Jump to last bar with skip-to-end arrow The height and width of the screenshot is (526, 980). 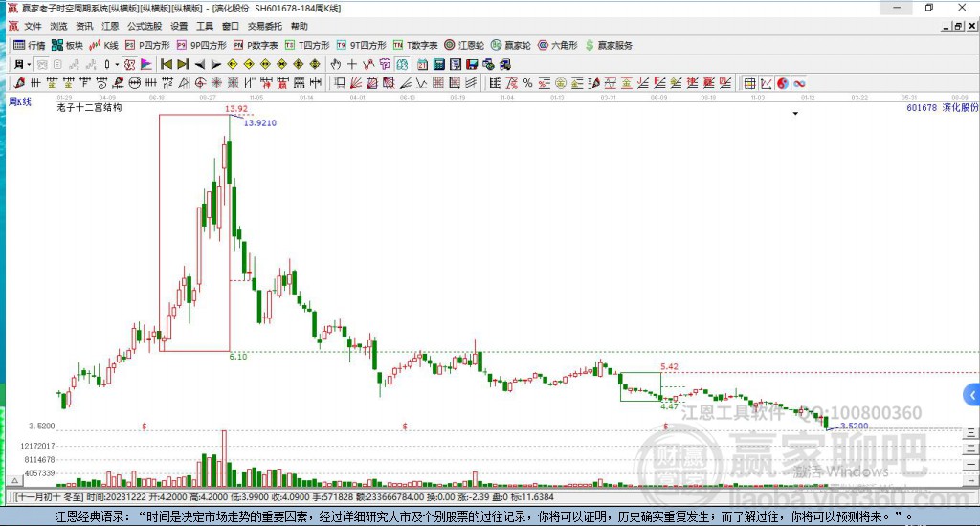[x=183, y=64]
